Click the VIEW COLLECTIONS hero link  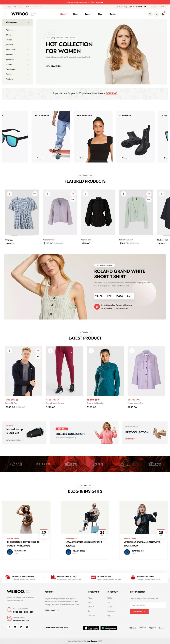pos(53,66)
